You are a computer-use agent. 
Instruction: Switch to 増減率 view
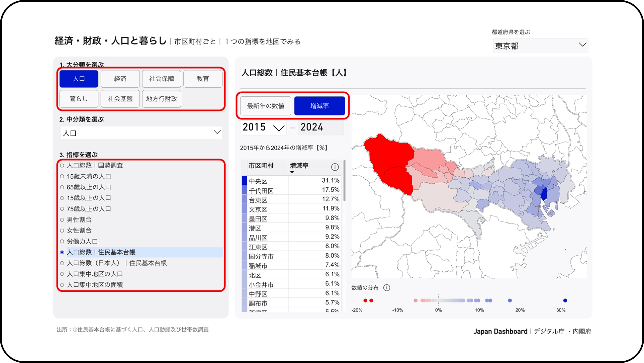319,106
